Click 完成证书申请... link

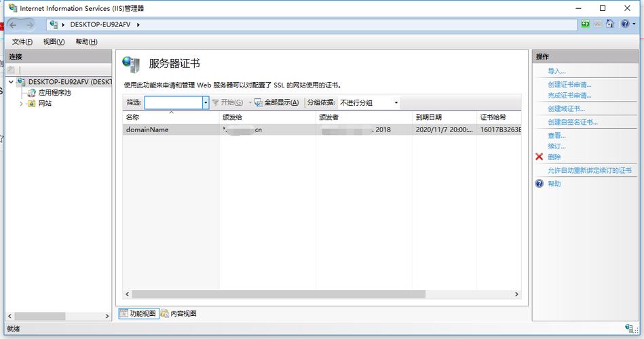pos(569,95)
